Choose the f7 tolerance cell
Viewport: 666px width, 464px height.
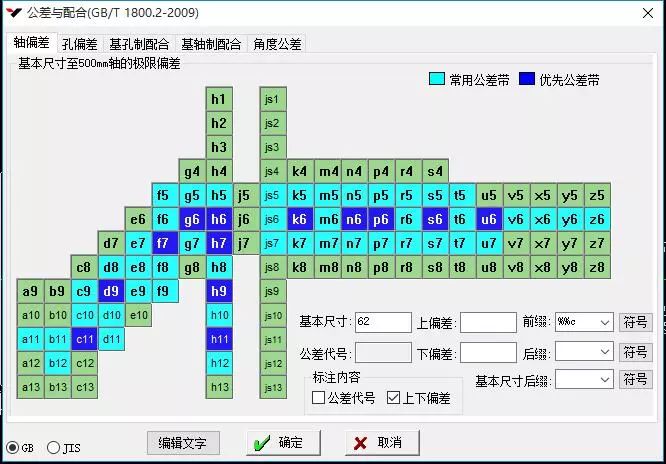click(165, 243)
